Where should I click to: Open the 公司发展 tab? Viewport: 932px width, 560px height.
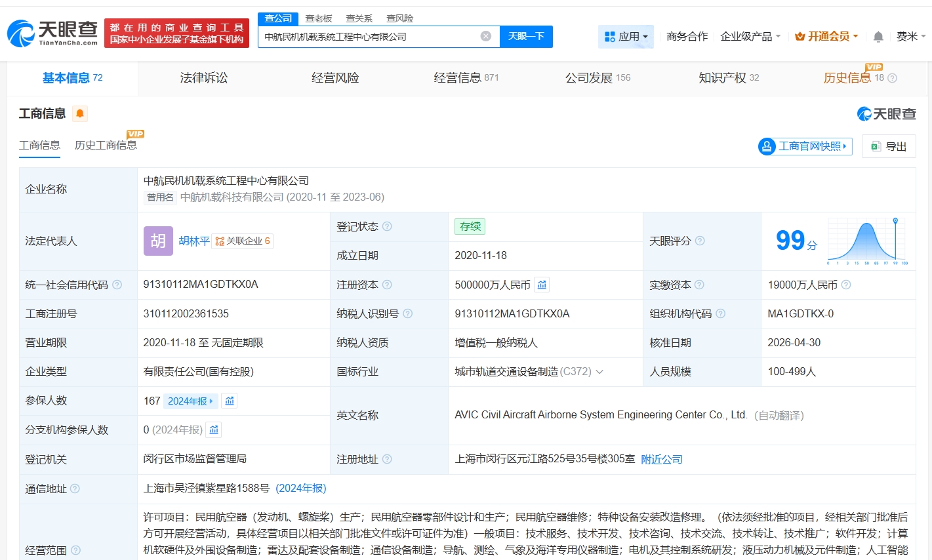tap(598, 78)
